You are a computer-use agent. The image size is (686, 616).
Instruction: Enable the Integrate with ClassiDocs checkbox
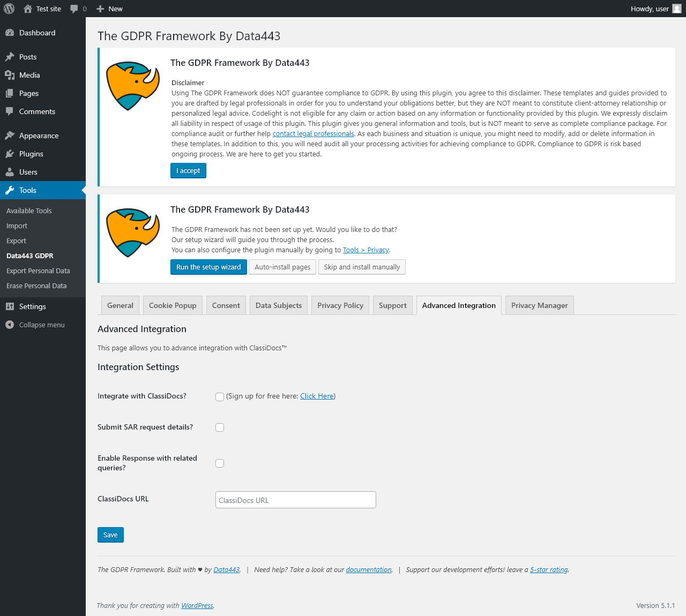(220, 397)
